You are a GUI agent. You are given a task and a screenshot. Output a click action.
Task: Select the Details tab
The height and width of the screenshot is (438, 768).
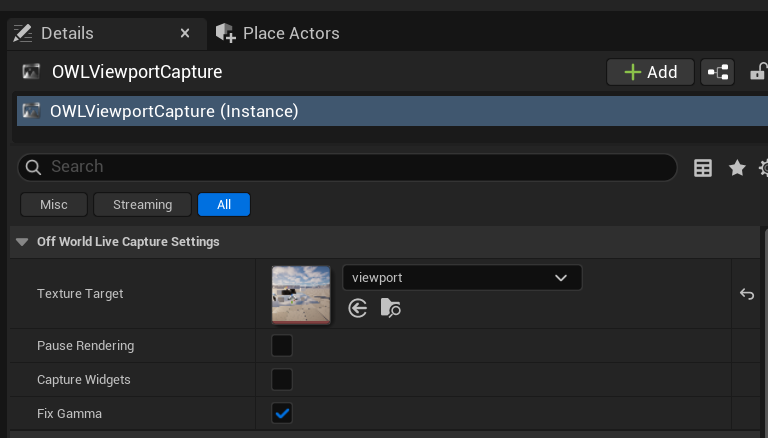point(107,33)
